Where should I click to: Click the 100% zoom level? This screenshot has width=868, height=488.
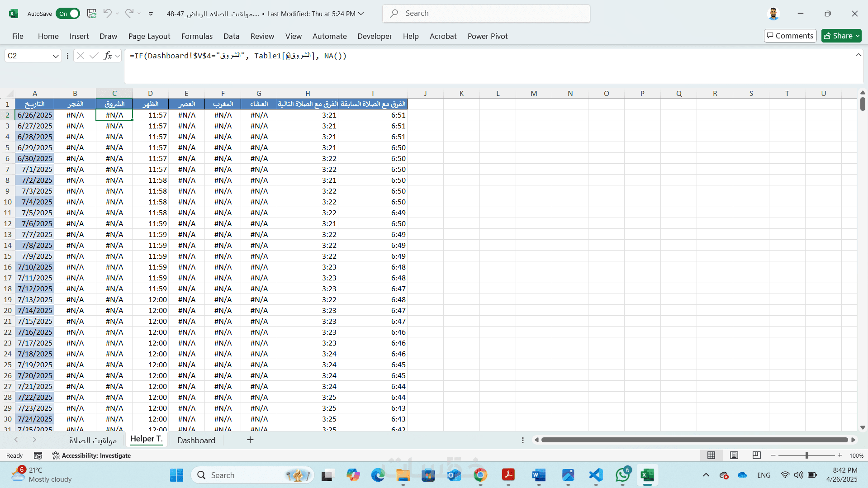(856, 455)
